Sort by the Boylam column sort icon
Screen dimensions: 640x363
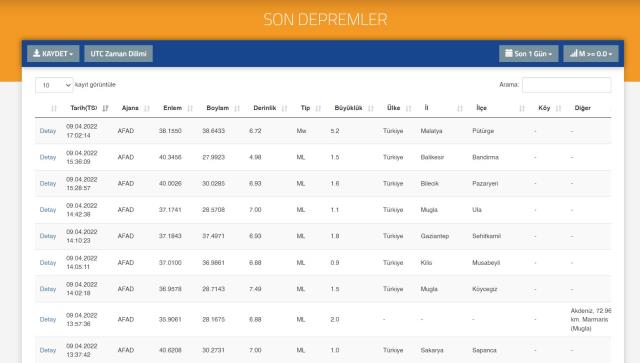pyautogui.click(x=237, y=108)
